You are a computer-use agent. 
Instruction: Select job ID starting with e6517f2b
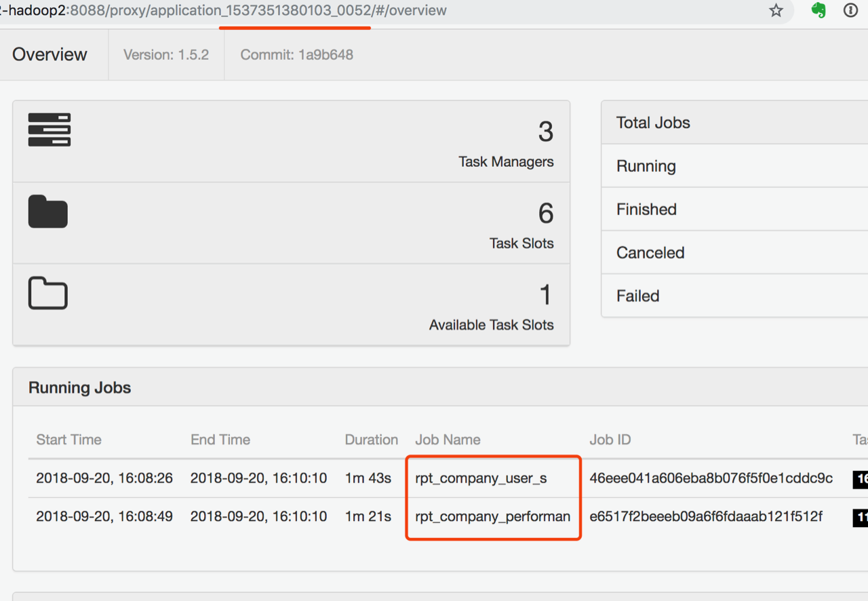click(x=705, y=517)
